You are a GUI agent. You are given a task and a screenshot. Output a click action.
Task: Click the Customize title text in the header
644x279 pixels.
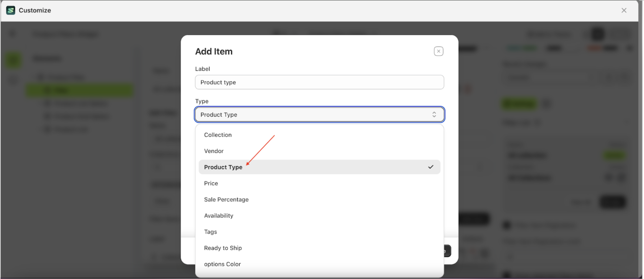tap(35, 10)
